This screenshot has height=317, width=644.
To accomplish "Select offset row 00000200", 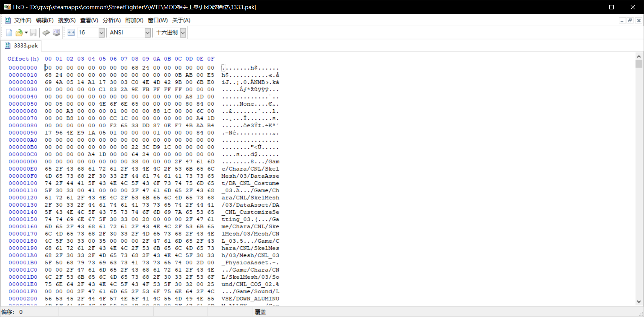I will (x=23, y=299).
